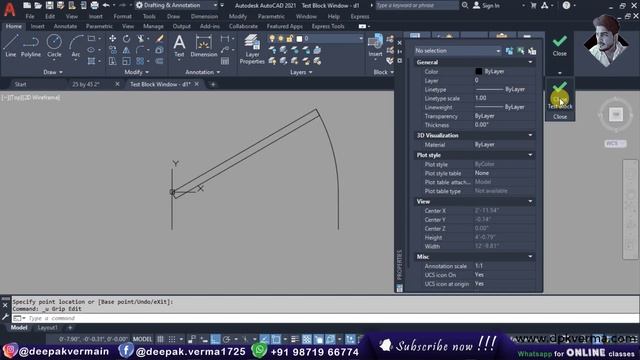Toggle polar tracking in status bar
The height and width of the screenshot is (360, 640).
[x=227, y=339]
